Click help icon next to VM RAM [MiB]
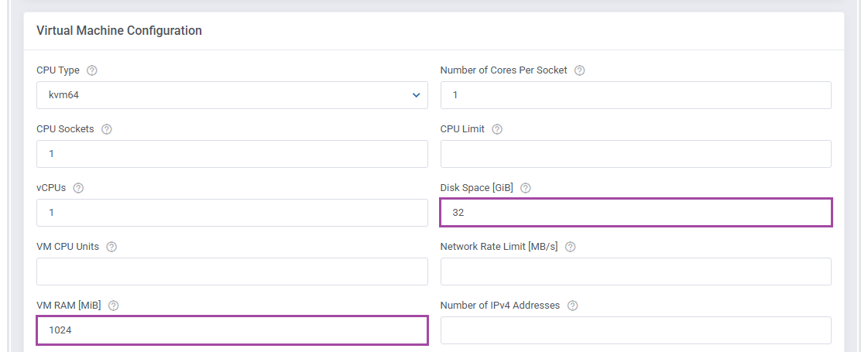The height and width of the screenshot is (352, 868). [x=114, y=306]
